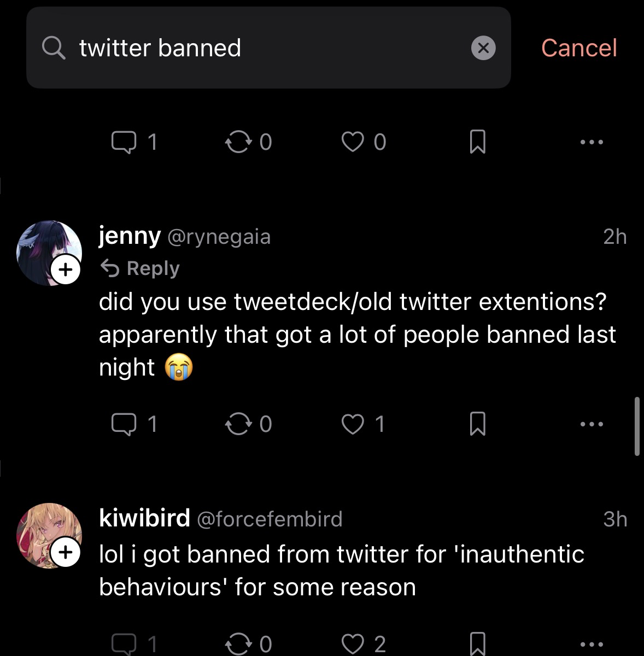This screenshot has width=644, height=656.
Task: Repost kiwibird's inauthentic behaviours post
Action: pyautogui.click(x=238, y=644)
